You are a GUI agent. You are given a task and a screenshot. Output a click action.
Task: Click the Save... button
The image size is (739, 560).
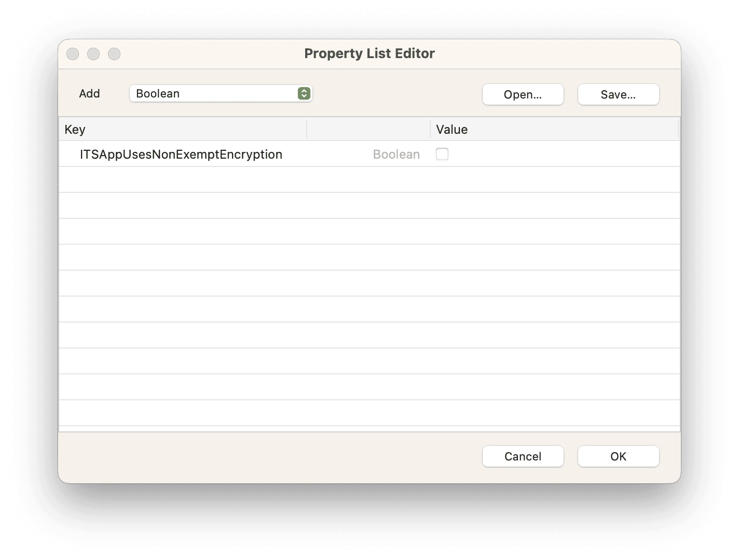(x=618, y=94)
